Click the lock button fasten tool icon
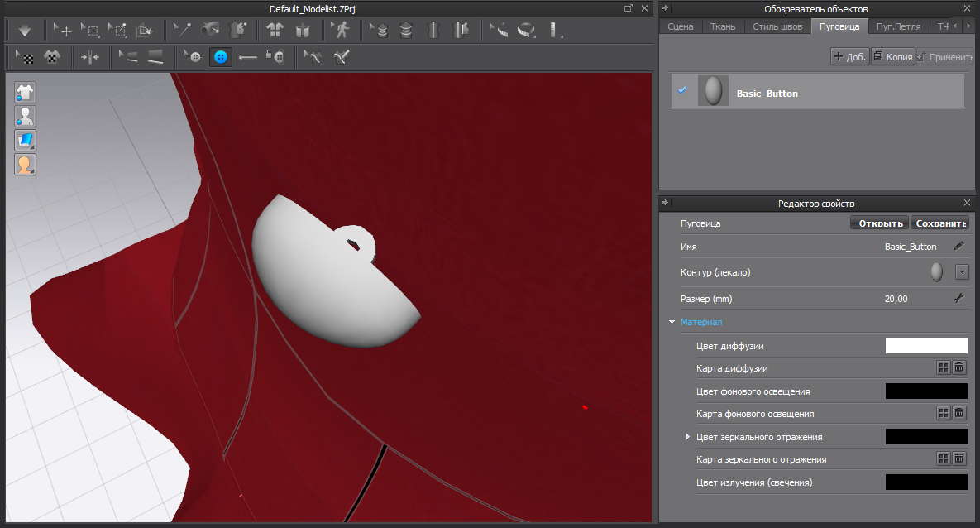Screen dimensions: 980x528 [275, 57]
